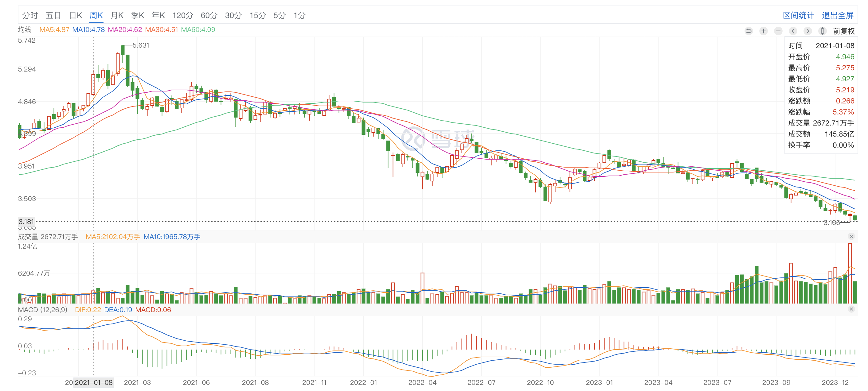Click the 2021-01-08 date marker on axis

point(93,383)
